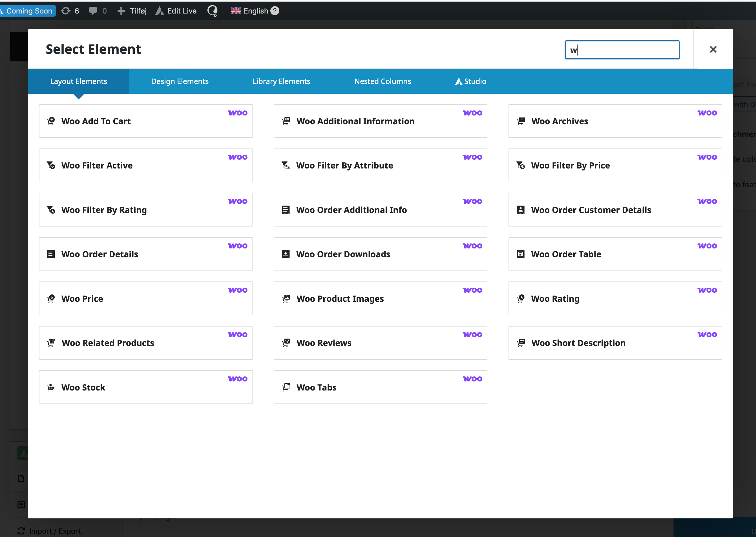Add the Woo Short Description element
The height and width of the screenshot is (537, 756).
(615, 343)
